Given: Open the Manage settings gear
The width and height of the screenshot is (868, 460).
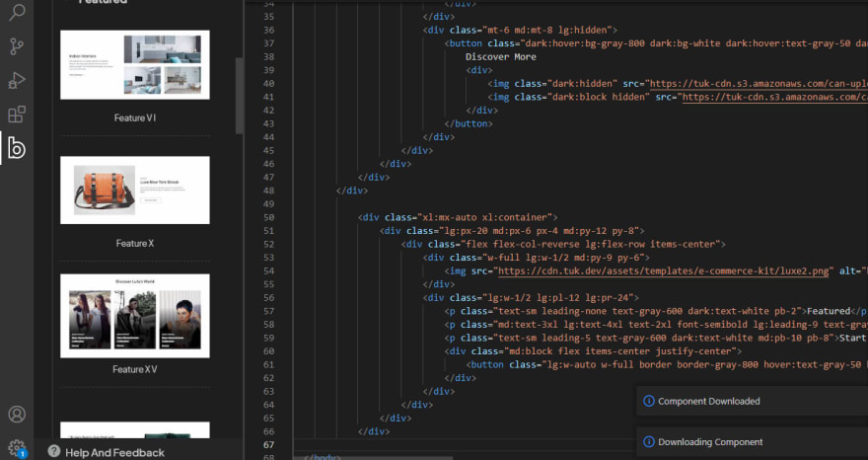Looking at the screenshot, I should (17, 447).
